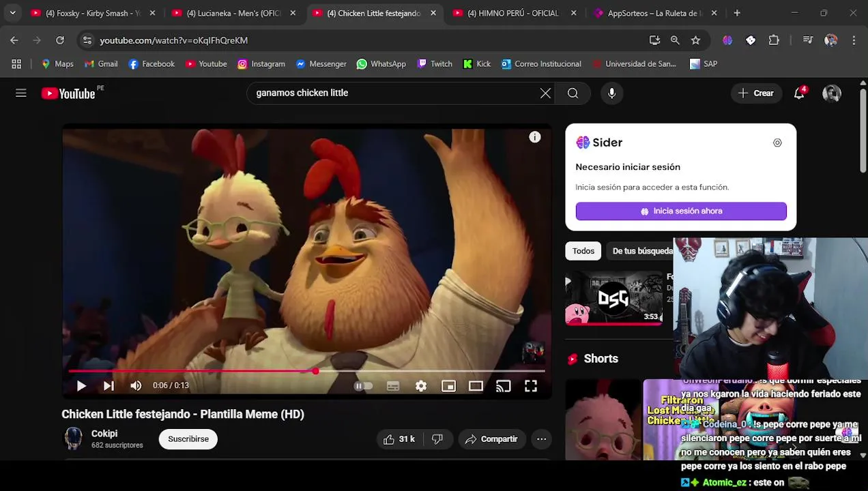Screen dimensions: 868x491
Task: Go to the YouTube home logo
Action: (x=68, y=93)
